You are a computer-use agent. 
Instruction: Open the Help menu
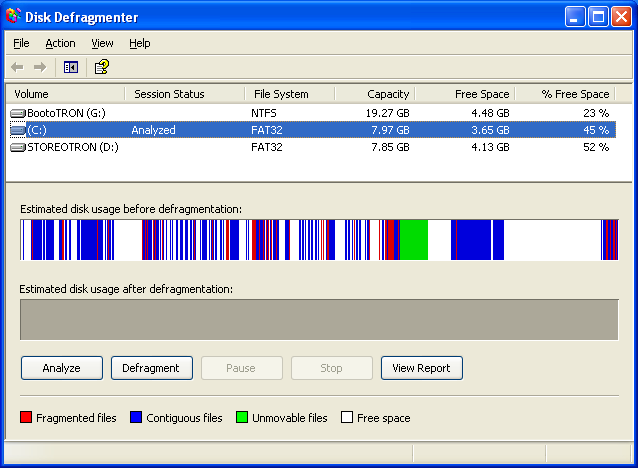pyautogui.click(x=140, y=43)
